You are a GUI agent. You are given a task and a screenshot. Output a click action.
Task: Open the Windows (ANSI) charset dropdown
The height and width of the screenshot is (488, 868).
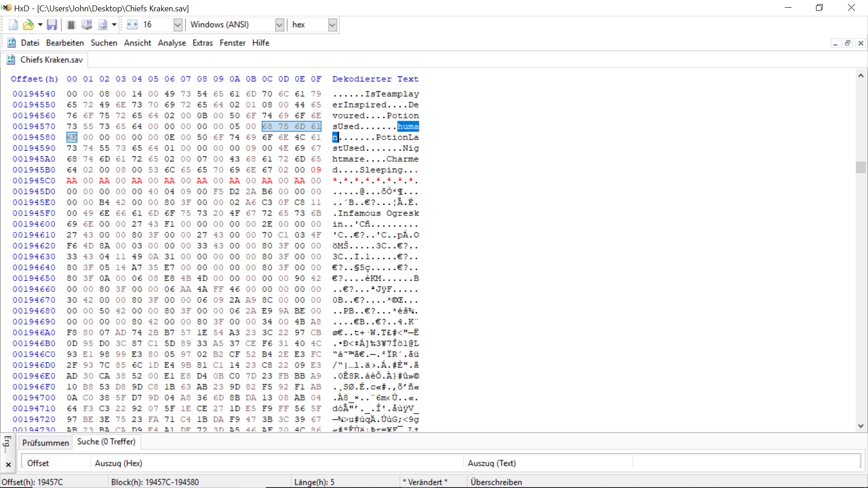pyautogui.click(x=279, y=25)
